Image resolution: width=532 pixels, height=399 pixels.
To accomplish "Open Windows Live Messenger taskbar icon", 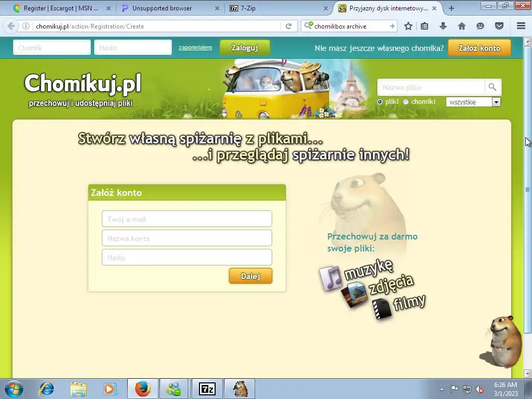I will [x=174, y=389].
